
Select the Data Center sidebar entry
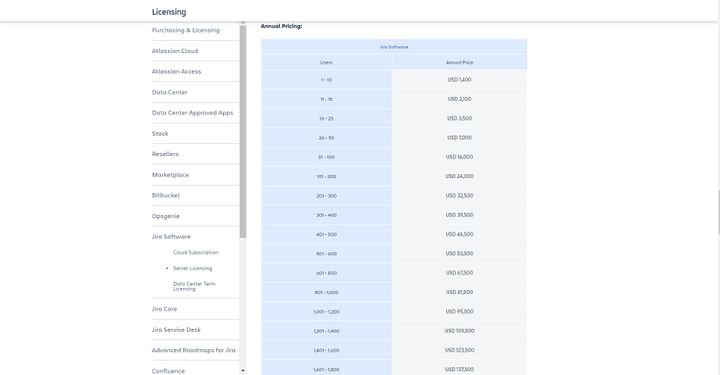(169, 92)
